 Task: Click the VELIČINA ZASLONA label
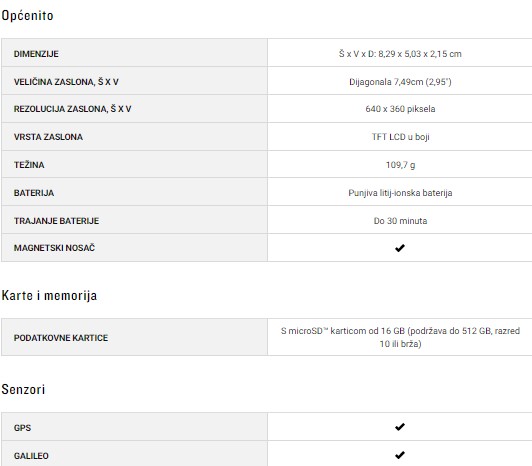pyautogui.click(x=66, y=82)
